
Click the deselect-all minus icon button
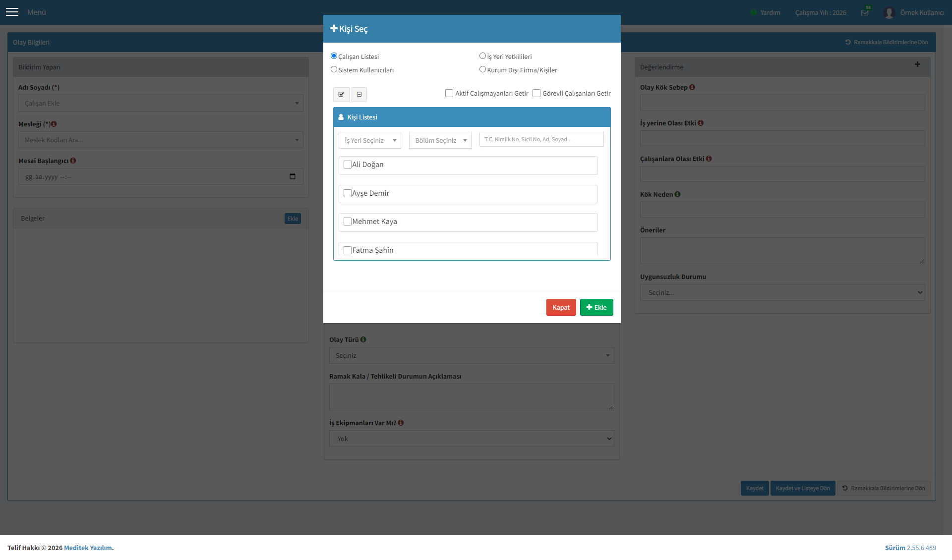pos(359,94)
